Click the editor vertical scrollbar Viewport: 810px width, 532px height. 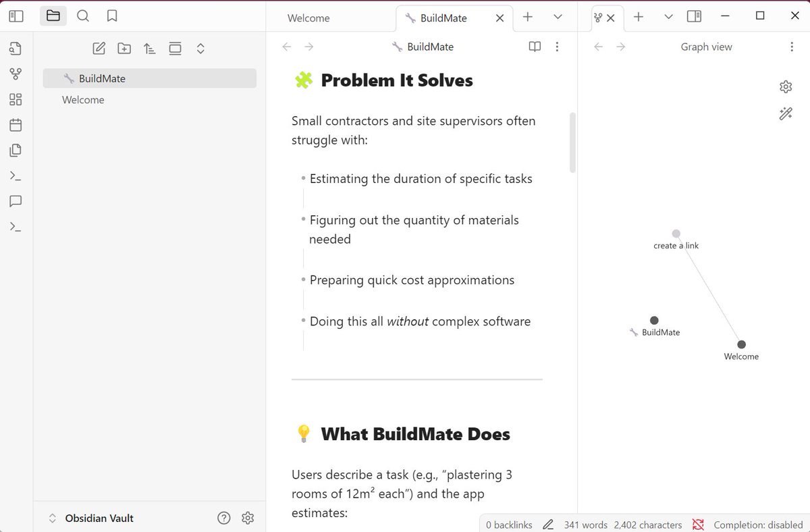573,142
